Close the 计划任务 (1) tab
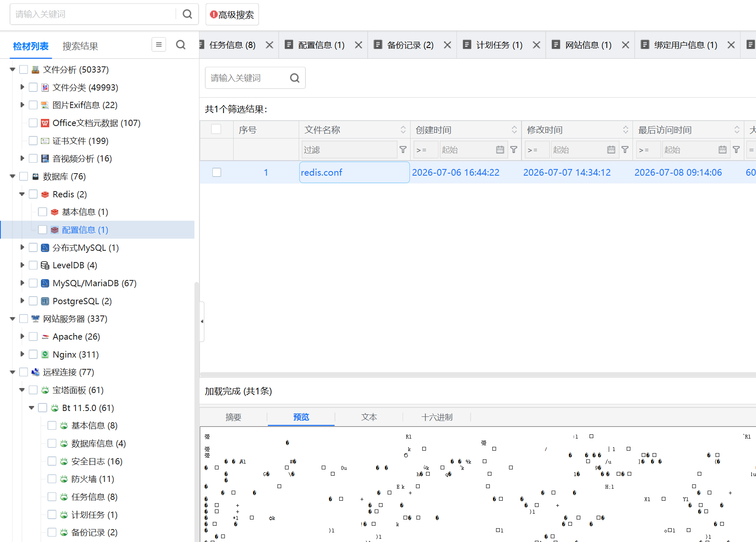 click(537, 45)
